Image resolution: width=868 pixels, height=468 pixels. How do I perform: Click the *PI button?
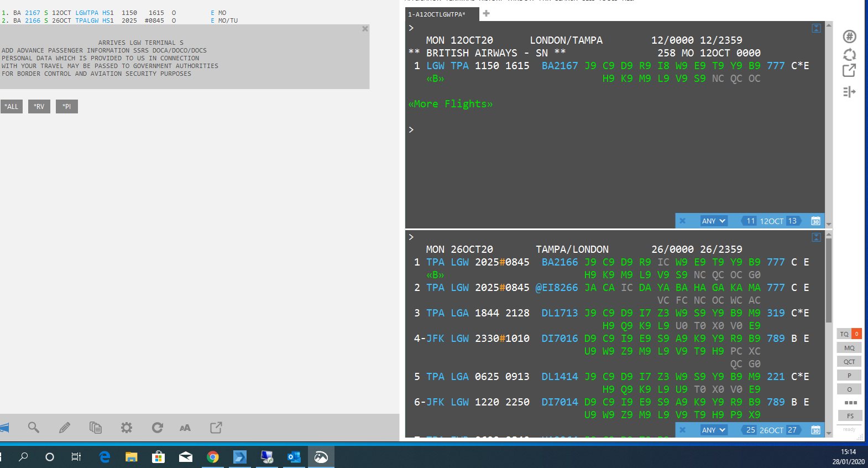tap(67, 106)
